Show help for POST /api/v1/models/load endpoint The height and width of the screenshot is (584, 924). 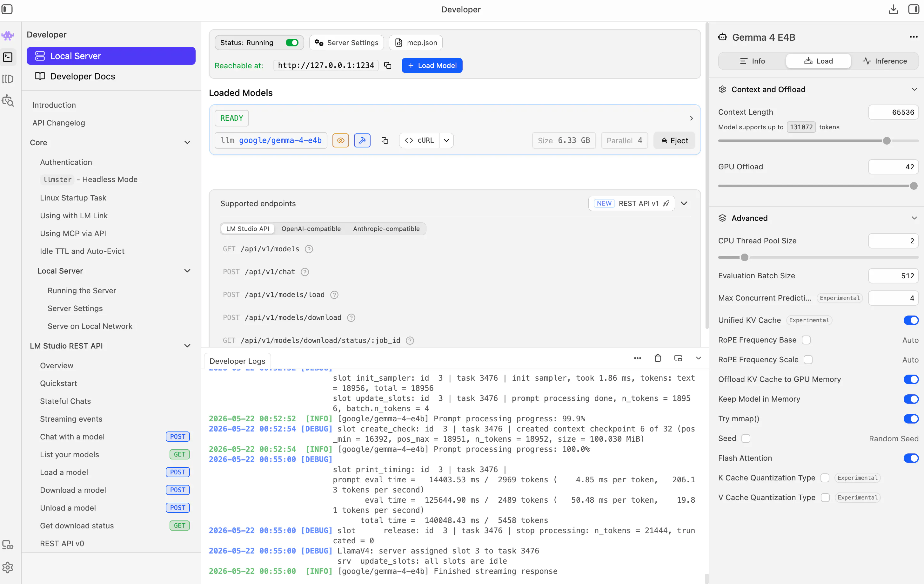(334, 295)
